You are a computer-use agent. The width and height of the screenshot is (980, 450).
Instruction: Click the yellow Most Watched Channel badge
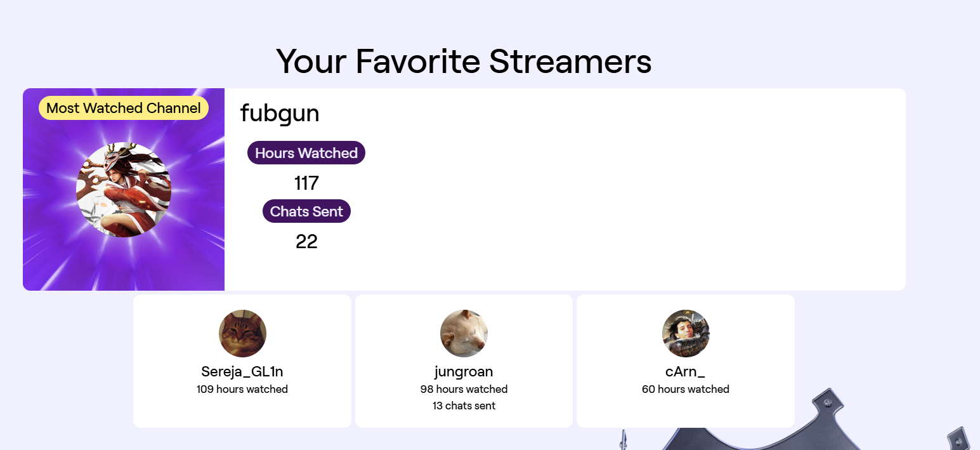pos(124,108)
